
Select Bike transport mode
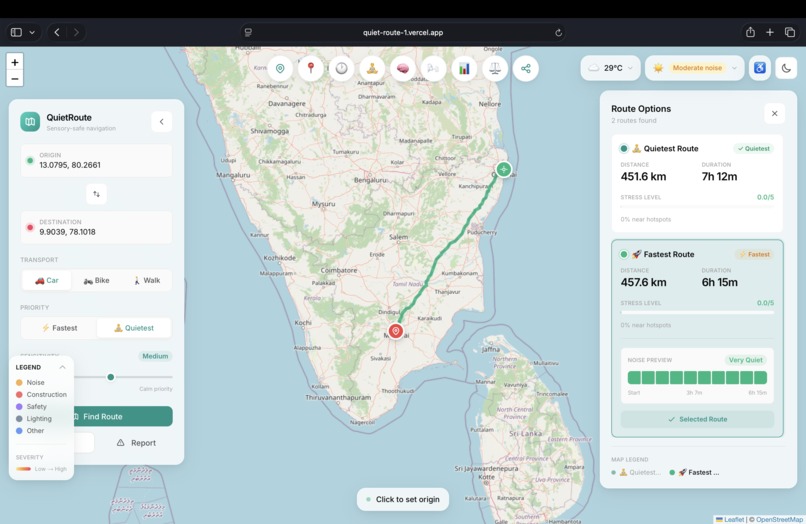point(97,280)
